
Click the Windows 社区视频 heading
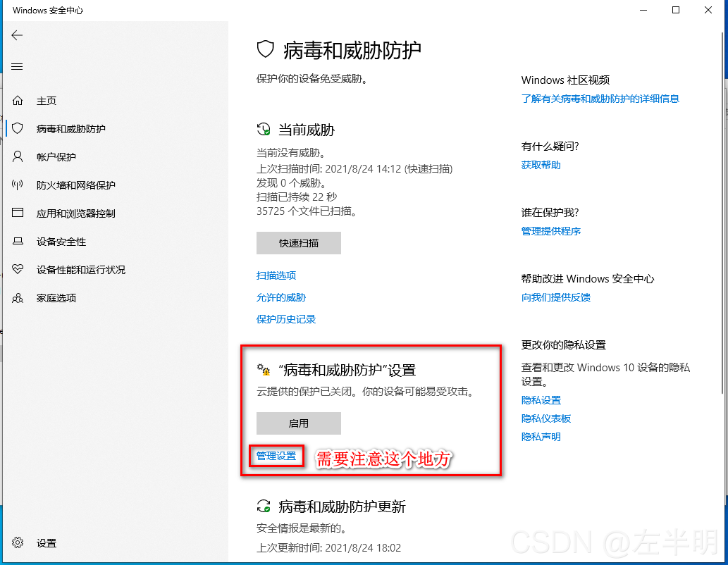pos(565,80)
